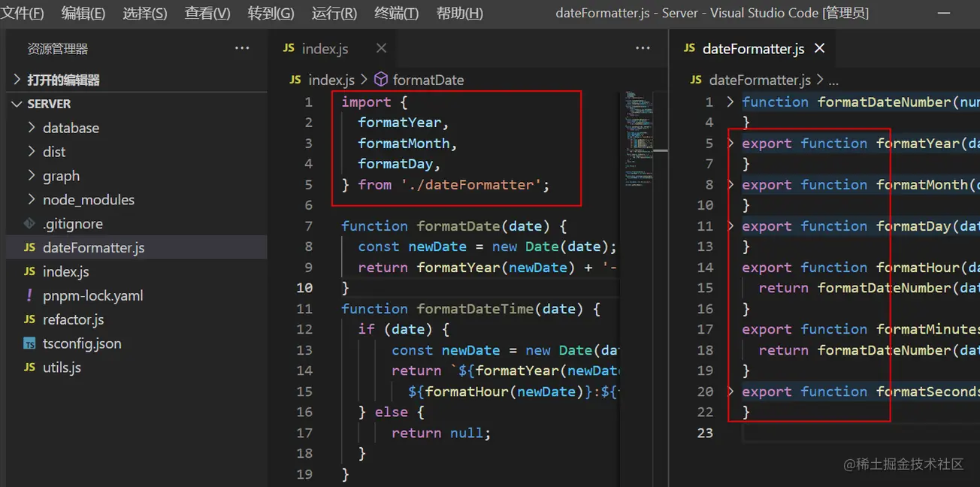Click the minimap of index.js editor
980x487 pixels.
click(638, 135)
